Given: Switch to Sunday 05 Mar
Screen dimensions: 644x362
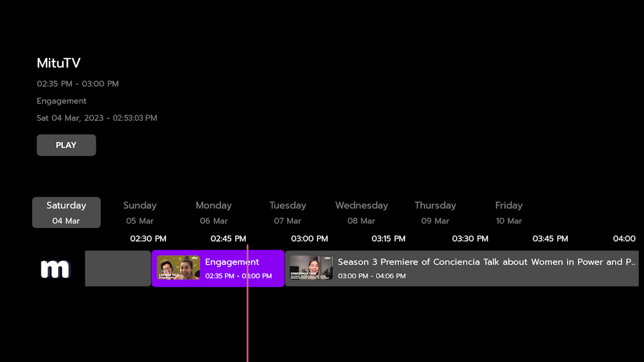Looking at the screenshot, I should pyautogui.click(x=140, y=213).
